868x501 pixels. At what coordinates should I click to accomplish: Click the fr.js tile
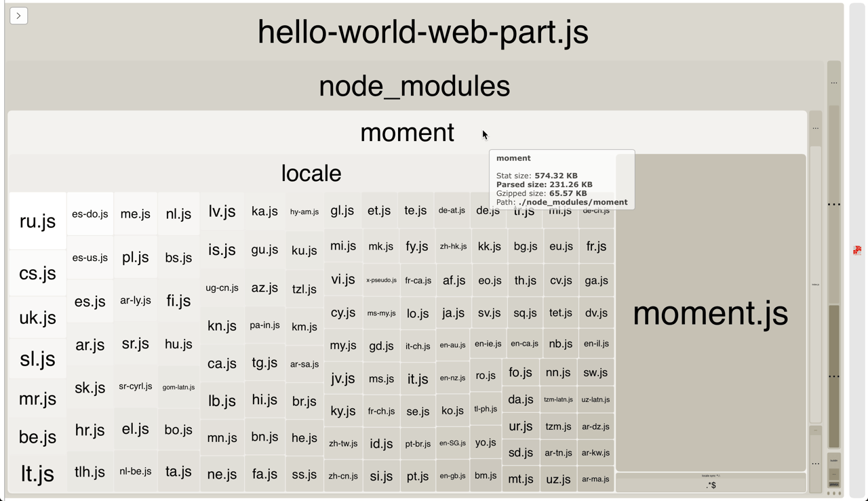(596, 246)
